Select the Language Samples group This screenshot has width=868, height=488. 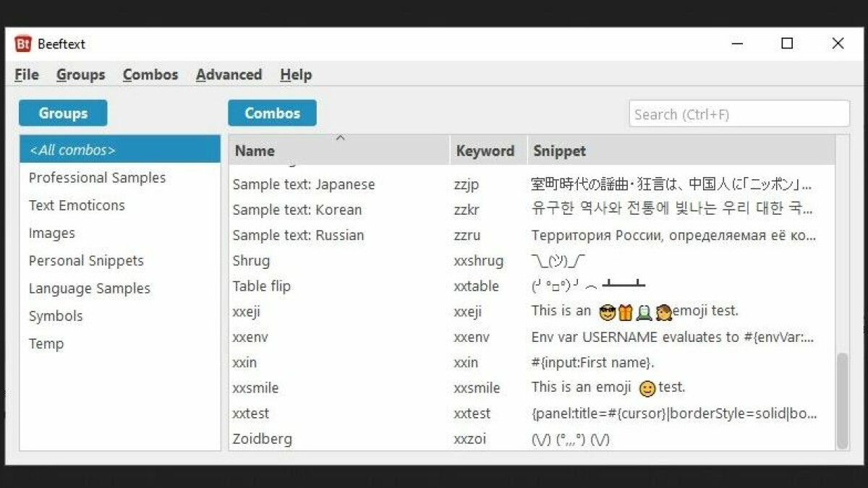(x=90, y=288)
